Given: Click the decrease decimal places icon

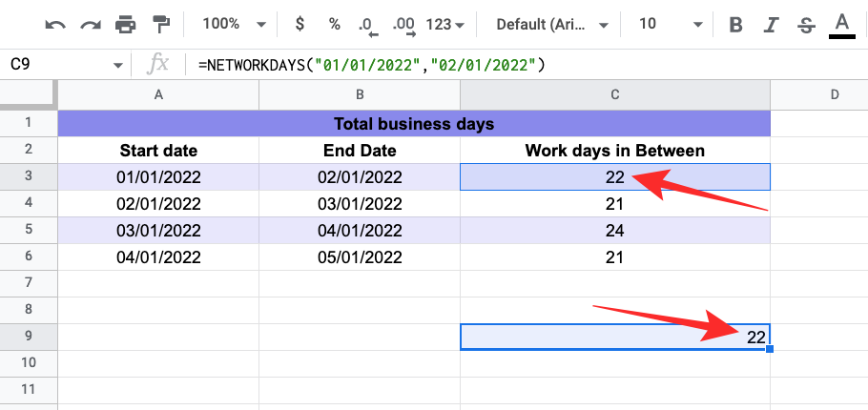Looking at the screenshot, I should [x=366, y=24].
